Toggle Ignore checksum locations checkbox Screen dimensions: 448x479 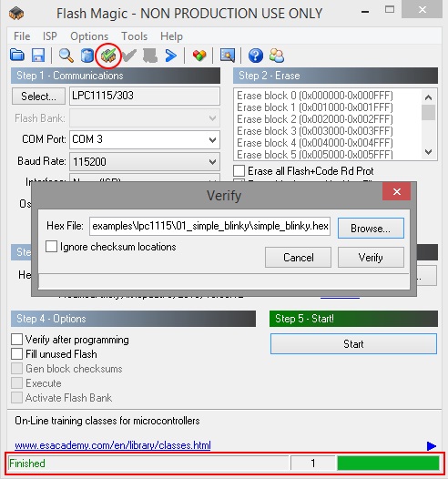coord(51,247)
